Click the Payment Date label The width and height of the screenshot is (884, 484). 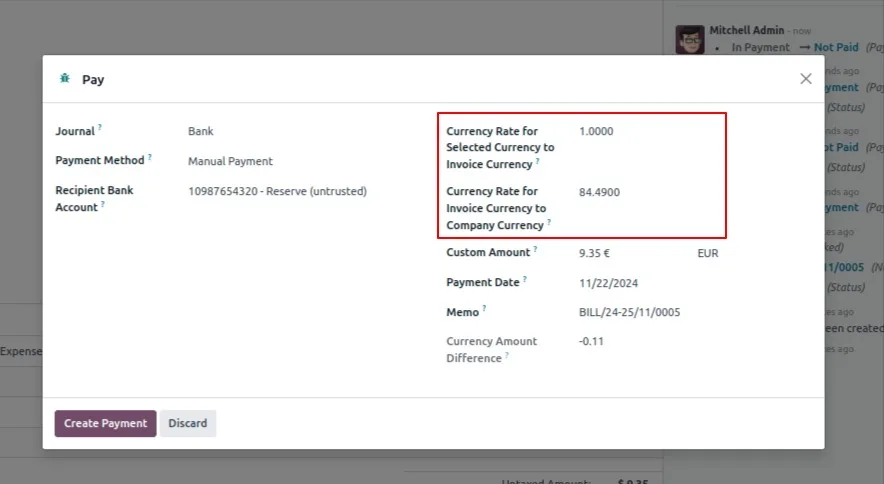[483, 282]
